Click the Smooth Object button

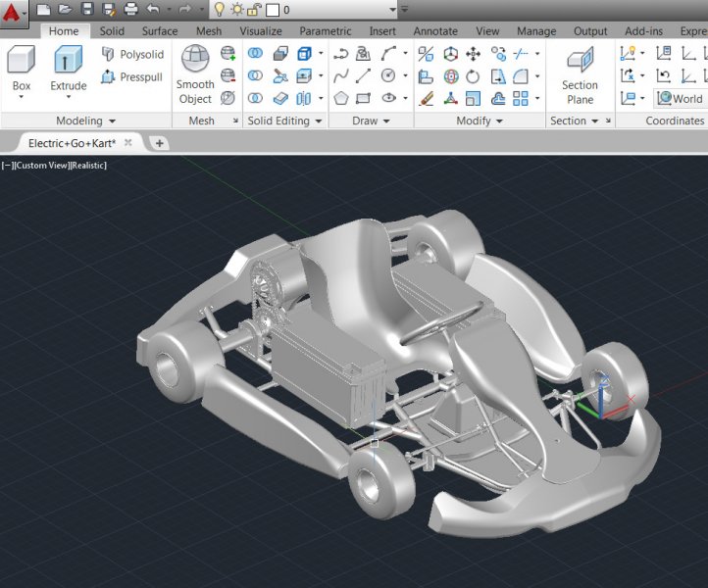tap(195, 74)
